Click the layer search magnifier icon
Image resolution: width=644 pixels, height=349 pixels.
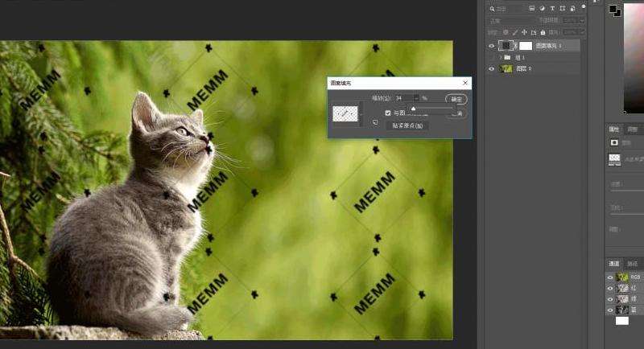coord(492,9)
